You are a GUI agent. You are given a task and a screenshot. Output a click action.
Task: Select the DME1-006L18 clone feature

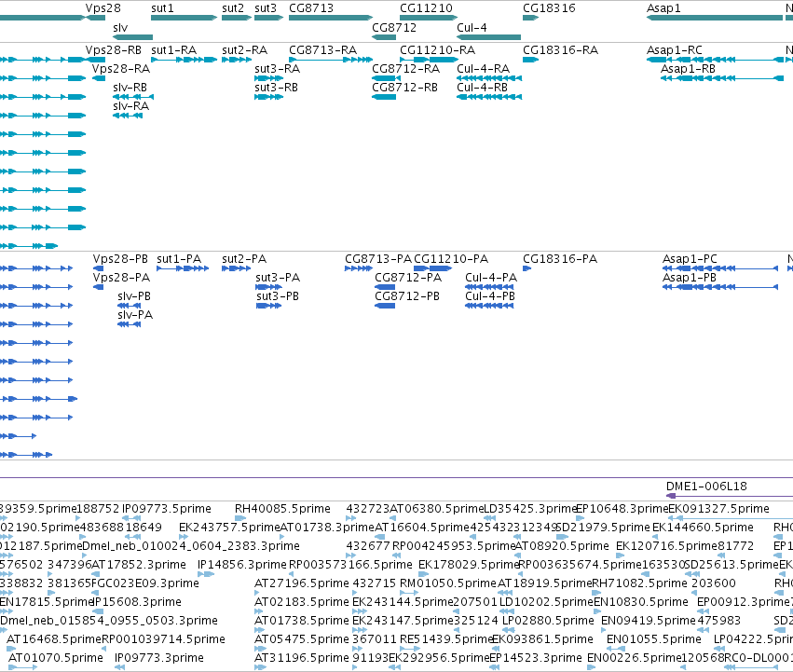point(706,487)
